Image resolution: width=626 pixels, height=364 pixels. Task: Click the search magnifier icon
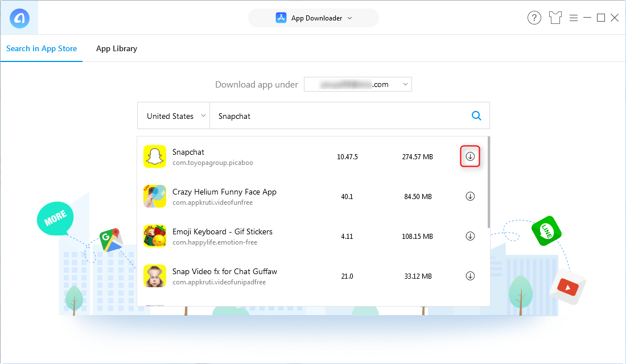(476, 116)
